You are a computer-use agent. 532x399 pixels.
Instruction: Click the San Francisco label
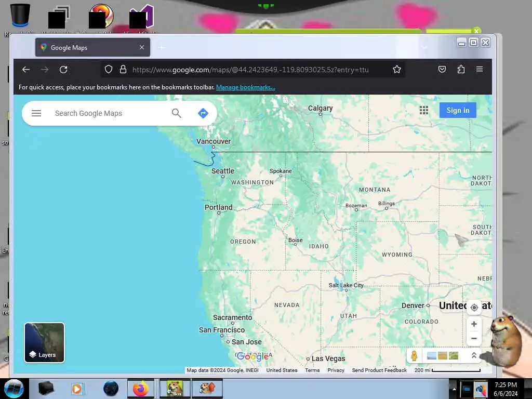[221, 330]
